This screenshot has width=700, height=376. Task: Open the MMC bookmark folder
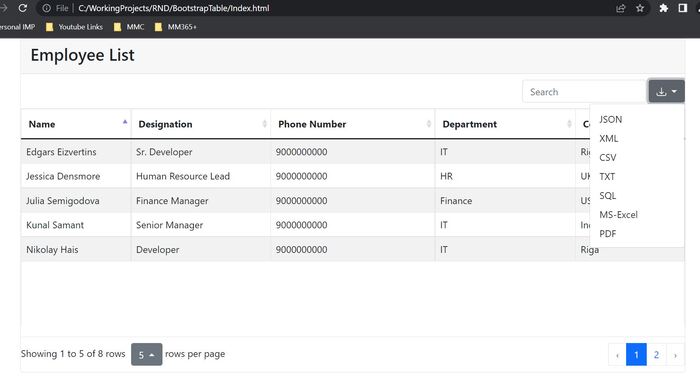tap(129, 27)
